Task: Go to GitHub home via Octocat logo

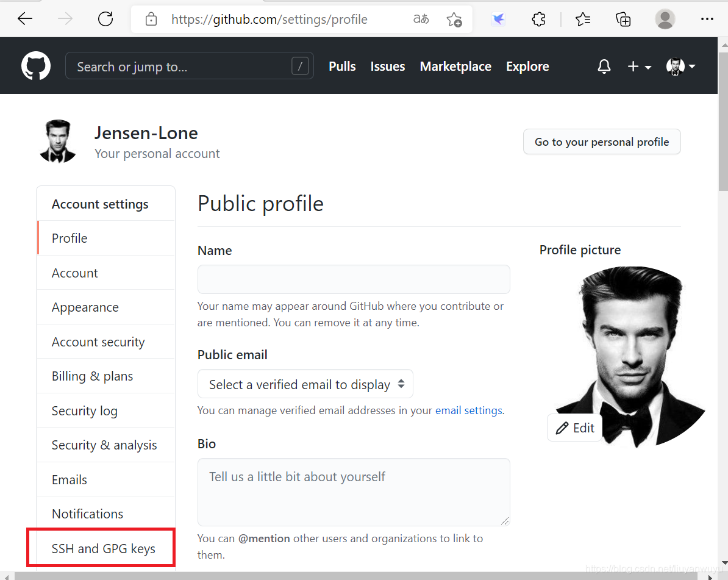Action: coord(36,66)
